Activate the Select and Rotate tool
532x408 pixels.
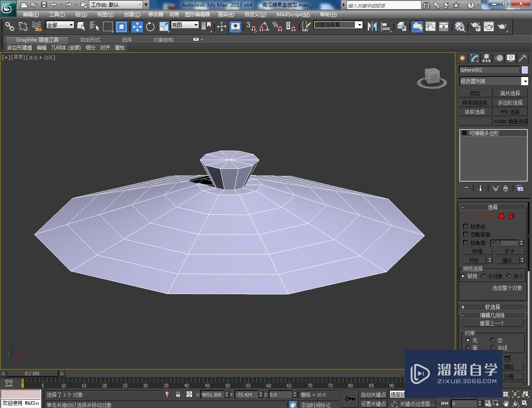[x=150, y=27]
